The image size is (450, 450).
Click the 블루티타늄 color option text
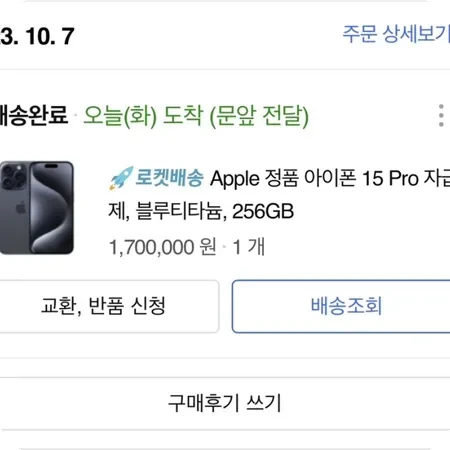click(179, 211)
